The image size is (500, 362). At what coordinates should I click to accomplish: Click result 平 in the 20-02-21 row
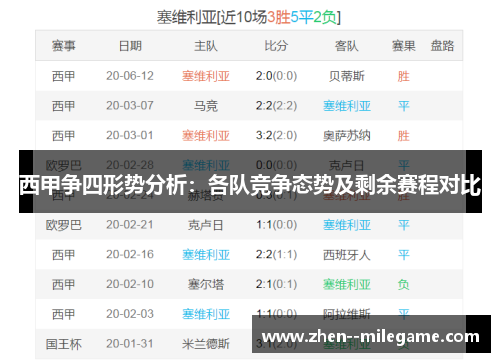pos(404,225)
